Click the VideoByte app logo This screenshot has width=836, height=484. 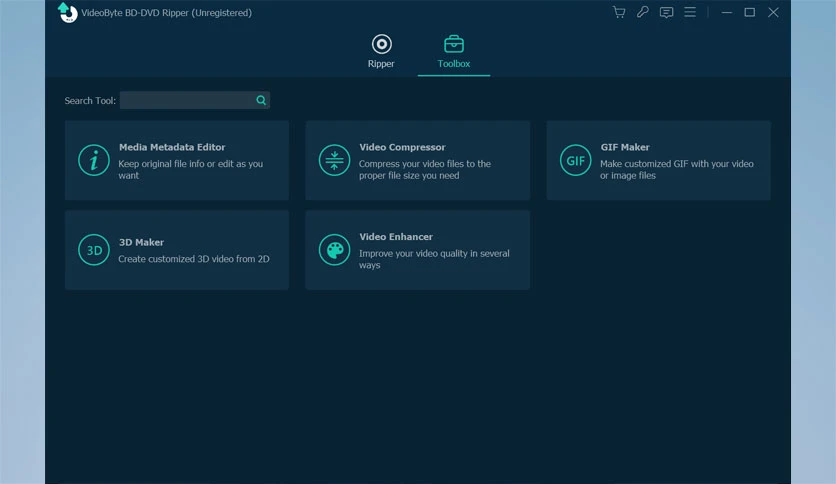tap(68, 12)
